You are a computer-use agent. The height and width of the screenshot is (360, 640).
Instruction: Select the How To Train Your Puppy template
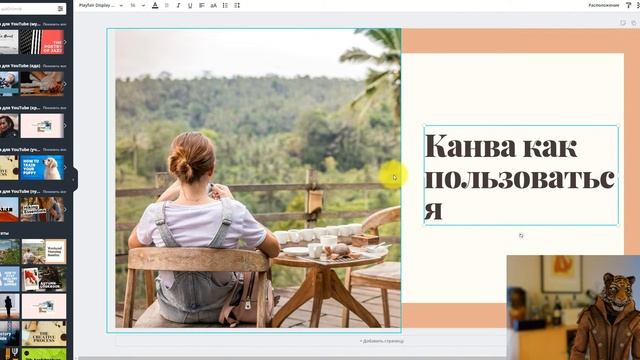coord(42,168)
